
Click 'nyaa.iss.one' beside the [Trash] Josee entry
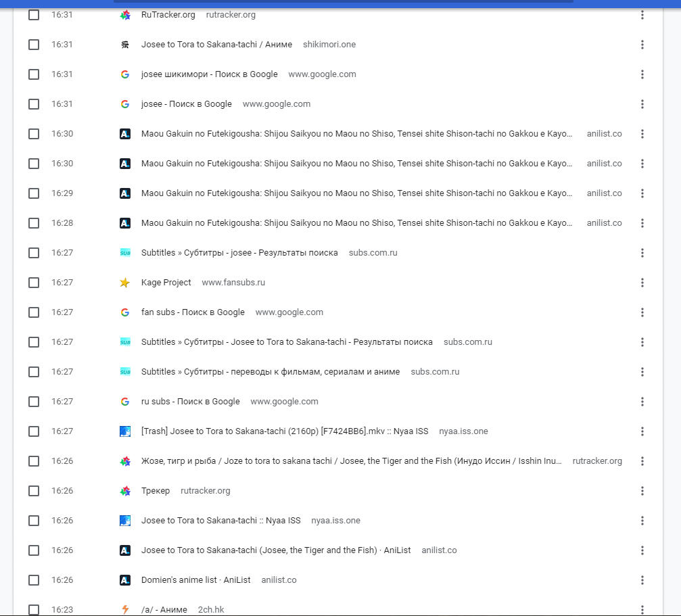click(x=463, y=431)
